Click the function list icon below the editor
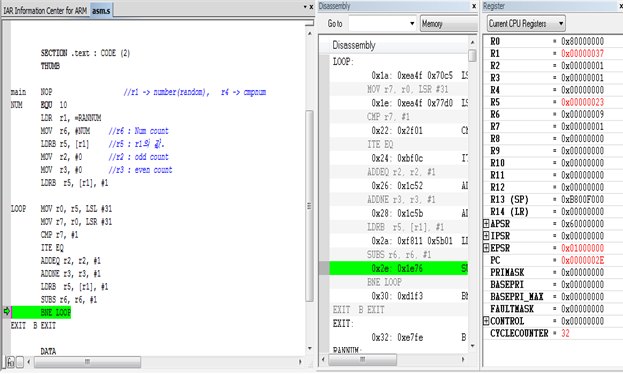Viewport: 623px width, 374px height. click(x=11, y=362)
